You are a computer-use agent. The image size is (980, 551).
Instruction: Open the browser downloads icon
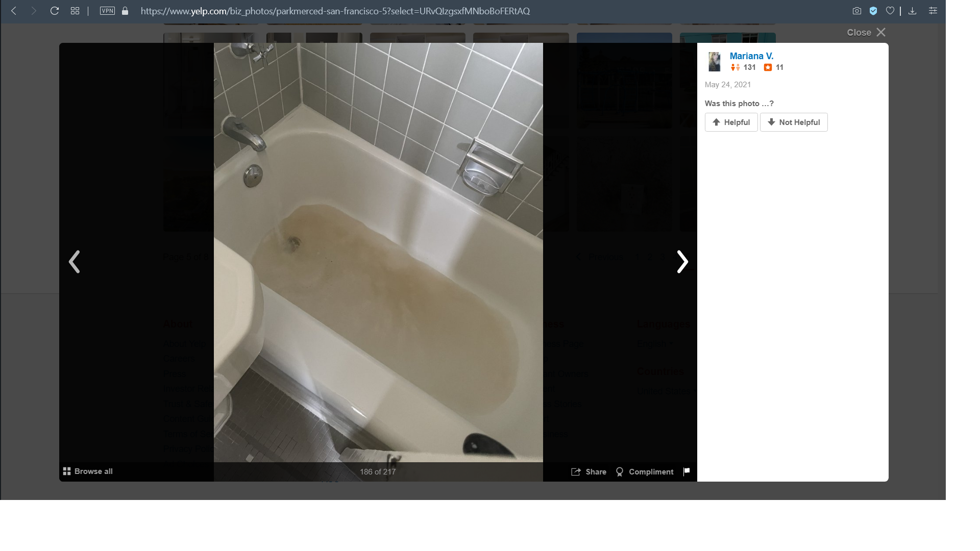[x=913, y=11]
